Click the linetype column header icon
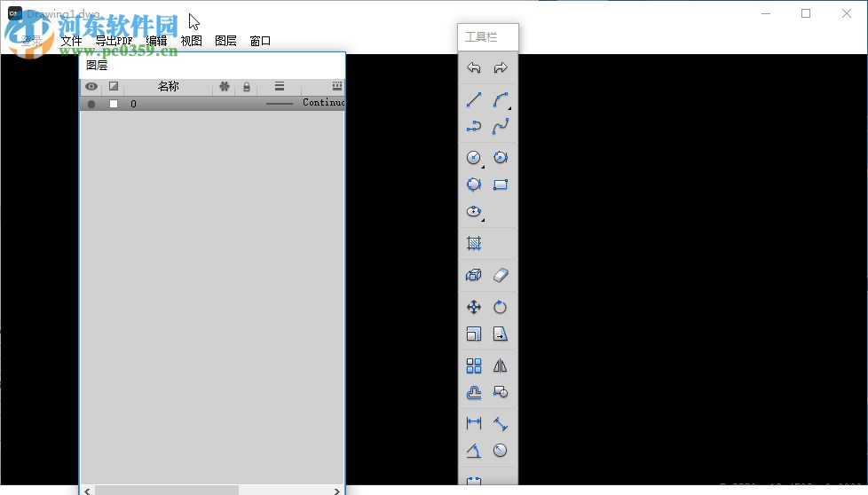This screenshot has width=868, height=495. click(337, 86)
